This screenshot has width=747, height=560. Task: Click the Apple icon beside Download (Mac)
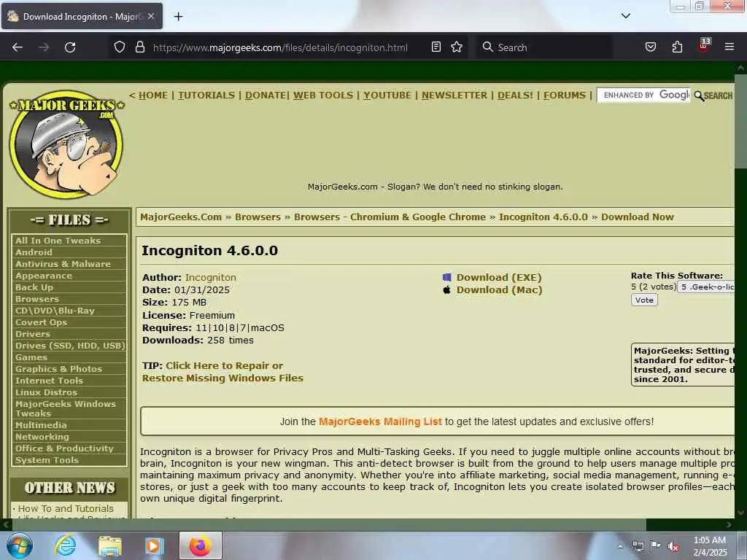click(x=446, y=289)
